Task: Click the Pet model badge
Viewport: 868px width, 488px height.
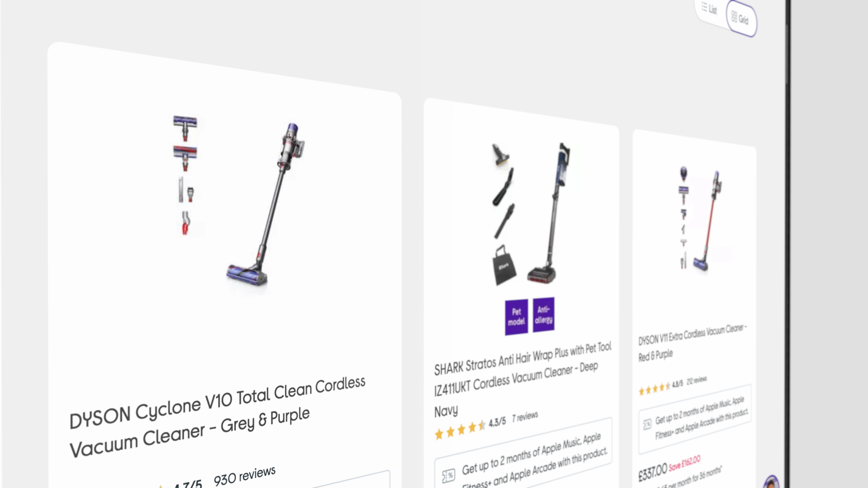Action: [516, 317]
